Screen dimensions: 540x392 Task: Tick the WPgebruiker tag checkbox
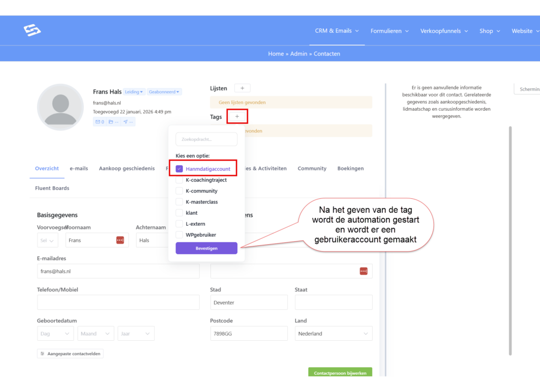[x=179, y=235]
